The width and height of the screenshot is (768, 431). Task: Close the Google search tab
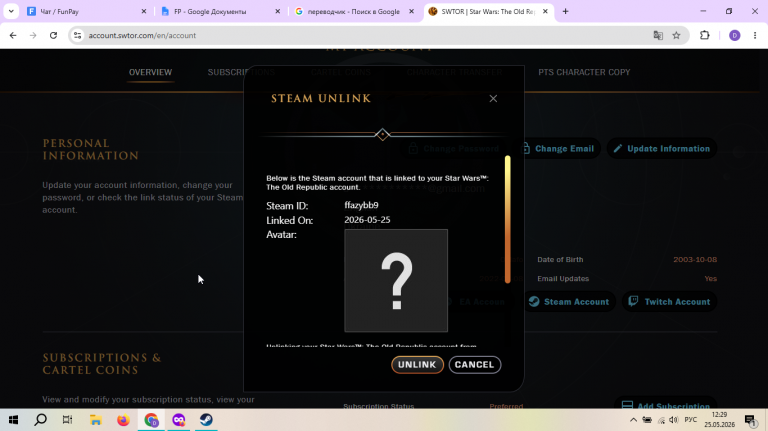point(411,11)
